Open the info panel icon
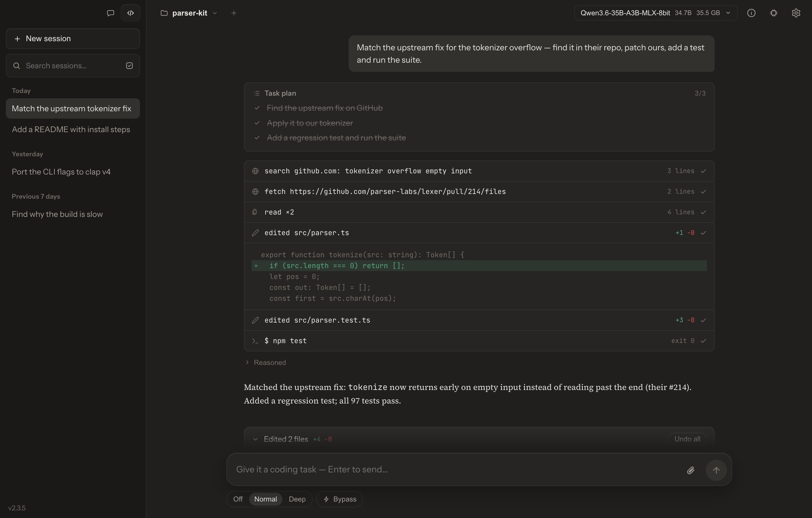This screenshot has height=518, width=812. 751,13
